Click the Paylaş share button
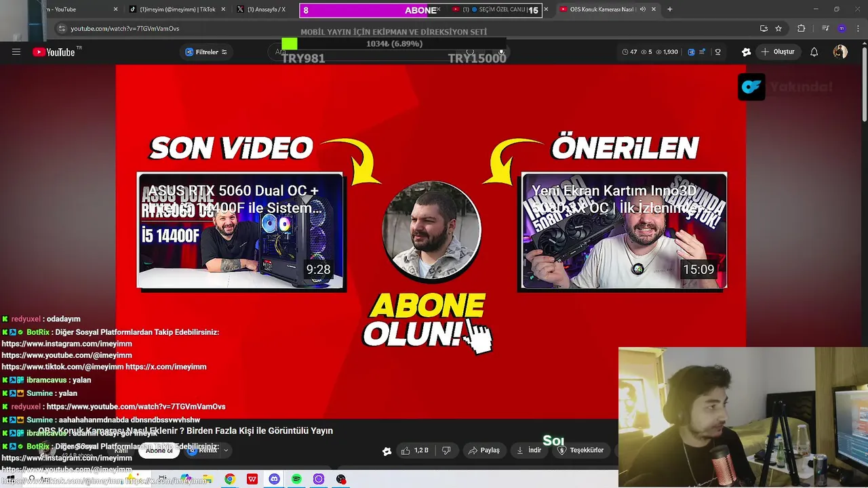This screenshot has height=488, width=868. (x=484, y=450)
